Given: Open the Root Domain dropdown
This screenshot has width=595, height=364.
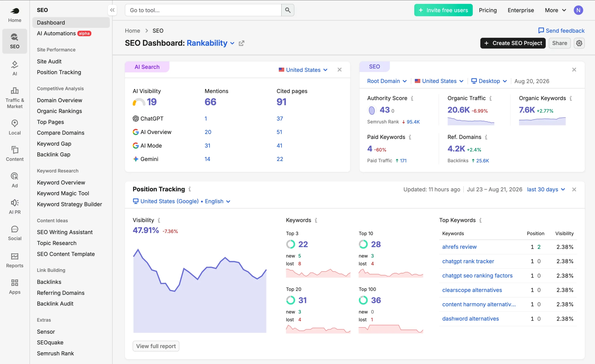Looking at the screenshot, I should tap(387, 81).
